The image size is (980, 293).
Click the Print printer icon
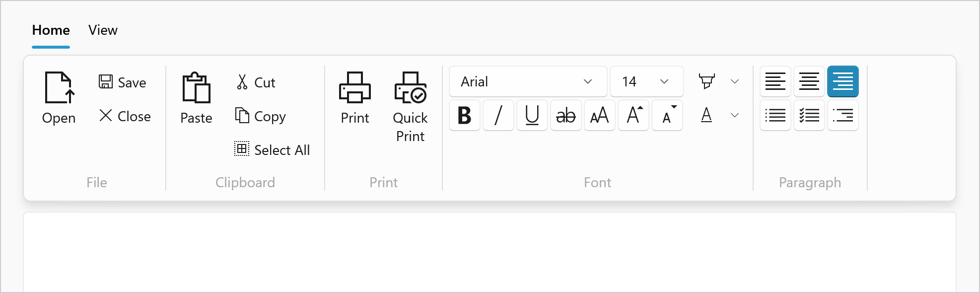pos(354,88)
